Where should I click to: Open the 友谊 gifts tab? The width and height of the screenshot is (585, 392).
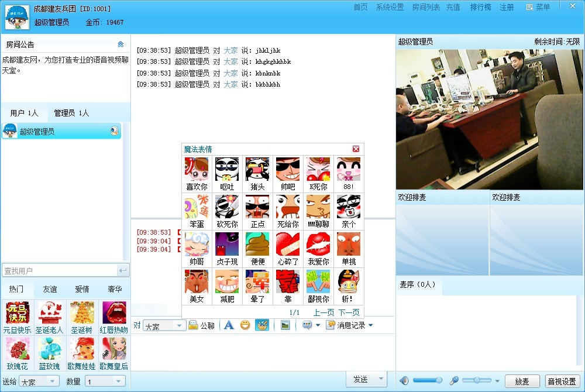pos(50,289)
